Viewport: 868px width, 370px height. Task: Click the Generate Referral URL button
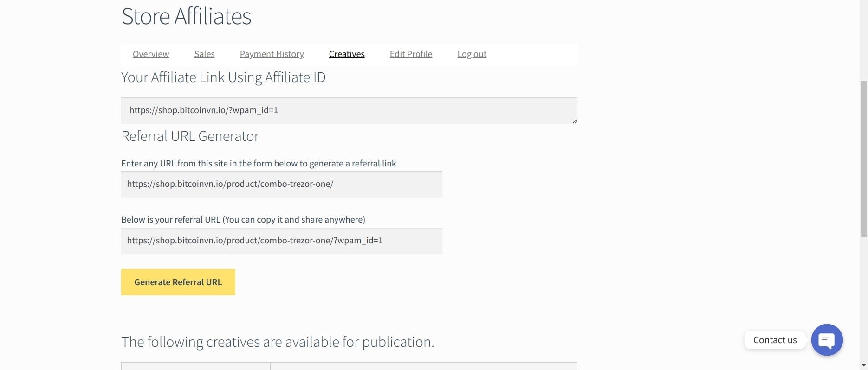coord(178,282)
